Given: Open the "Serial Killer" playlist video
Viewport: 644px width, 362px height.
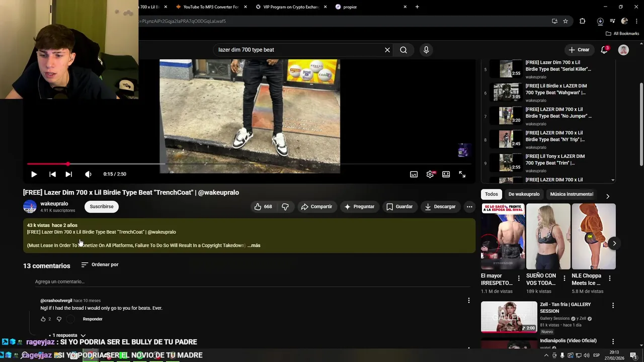Looking at the screenshot, I should (x=548, y=69).
